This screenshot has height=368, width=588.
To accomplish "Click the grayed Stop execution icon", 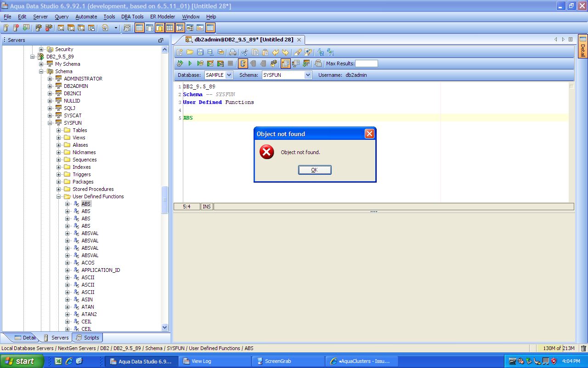I will [x=230, y=63].
